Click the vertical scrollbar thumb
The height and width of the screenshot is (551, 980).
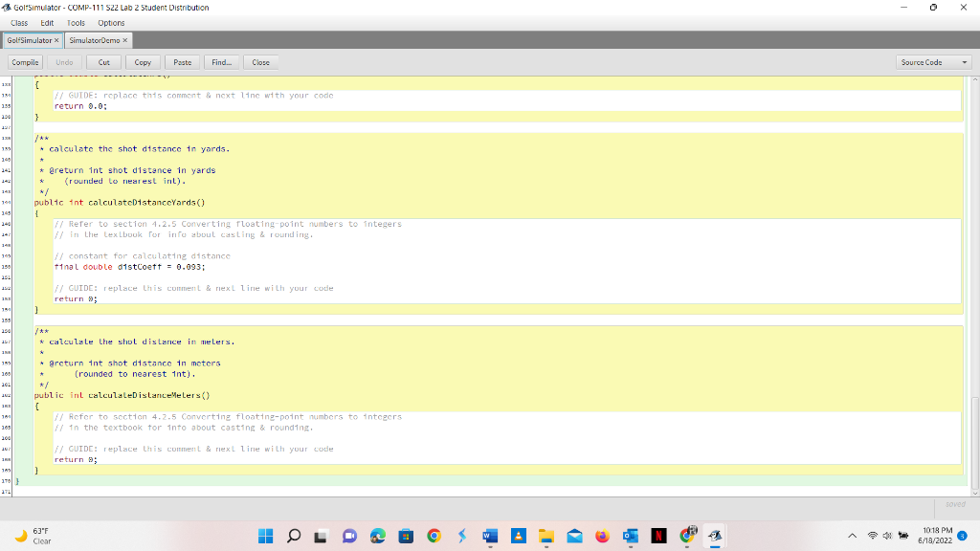(975, 442)
